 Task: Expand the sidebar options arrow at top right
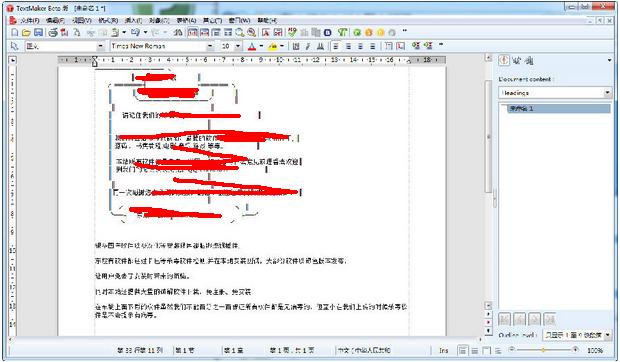pyautogui.click(x=609, y=60)
